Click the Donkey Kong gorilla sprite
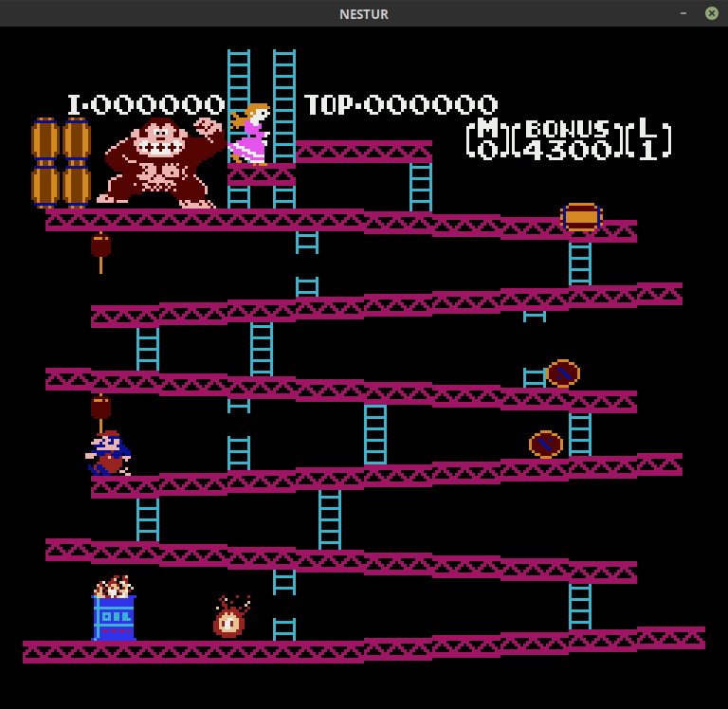 (160, 162)
